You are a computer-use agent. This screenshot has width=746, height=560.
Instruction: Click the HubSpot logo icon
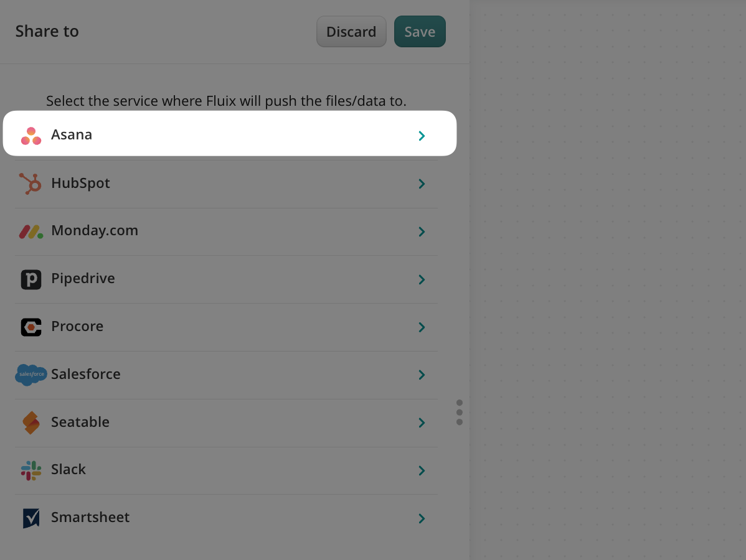(31, 184)
